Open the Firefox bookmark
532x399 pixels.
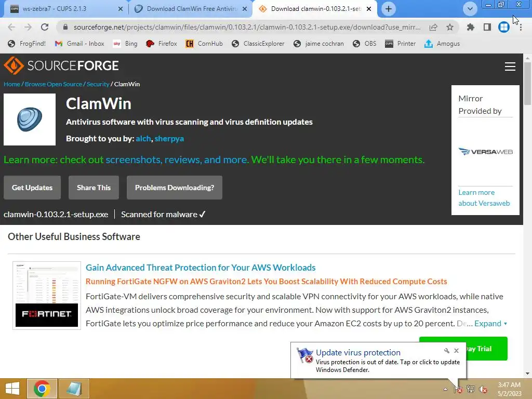162,44
